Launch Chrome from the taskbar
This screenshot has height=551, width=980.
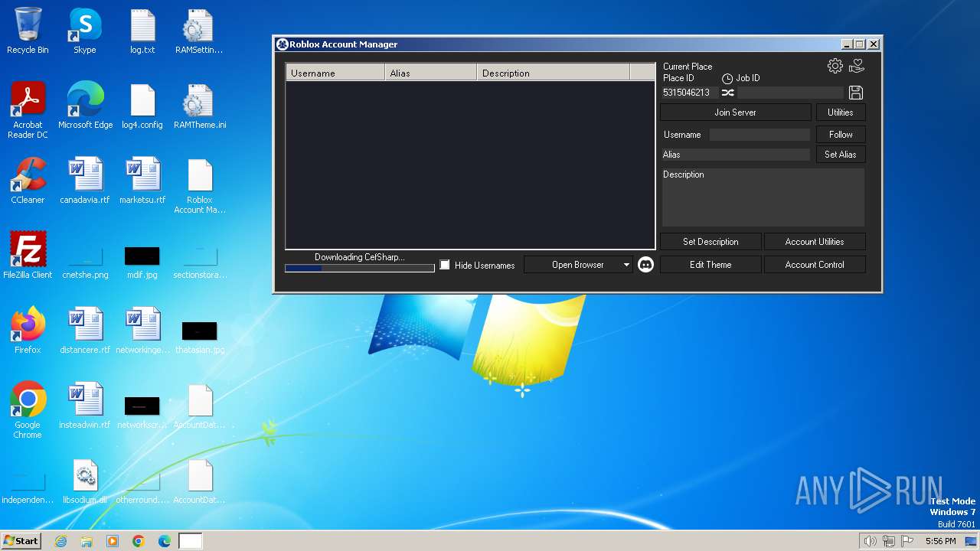point(139,541)
